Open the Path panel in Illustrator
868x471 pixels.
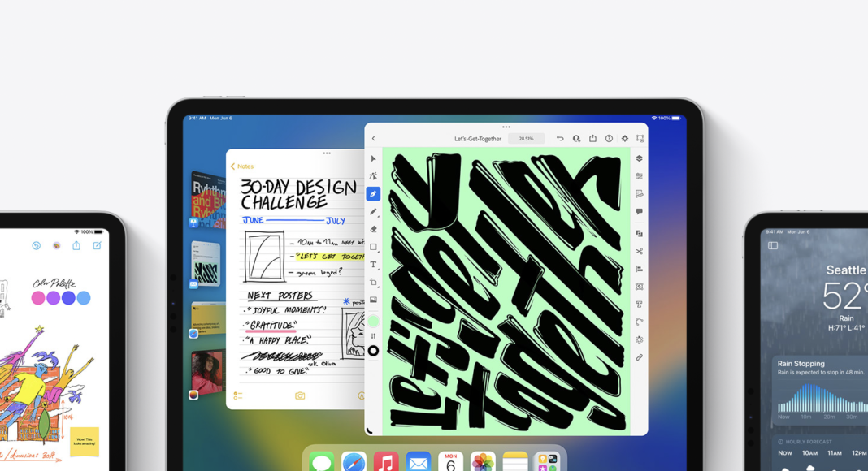pyautogui.click(x=640, y=322)
